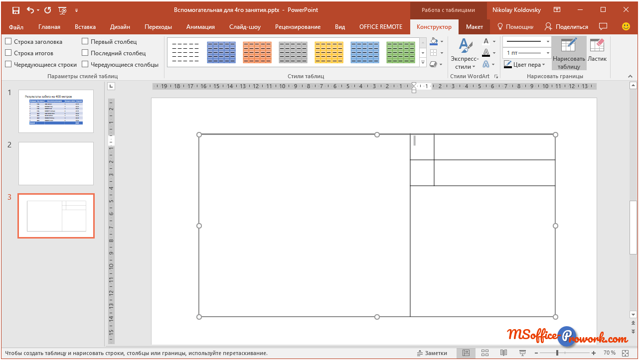Click the zoom slider in status bar

557,353
